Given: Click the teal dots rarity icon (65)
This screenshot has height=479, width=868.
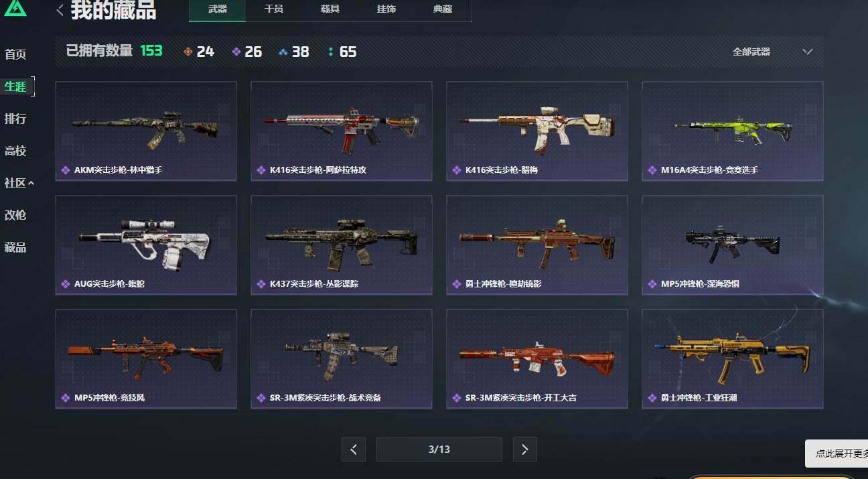Looking at the screenshot, I should (331, 52).
